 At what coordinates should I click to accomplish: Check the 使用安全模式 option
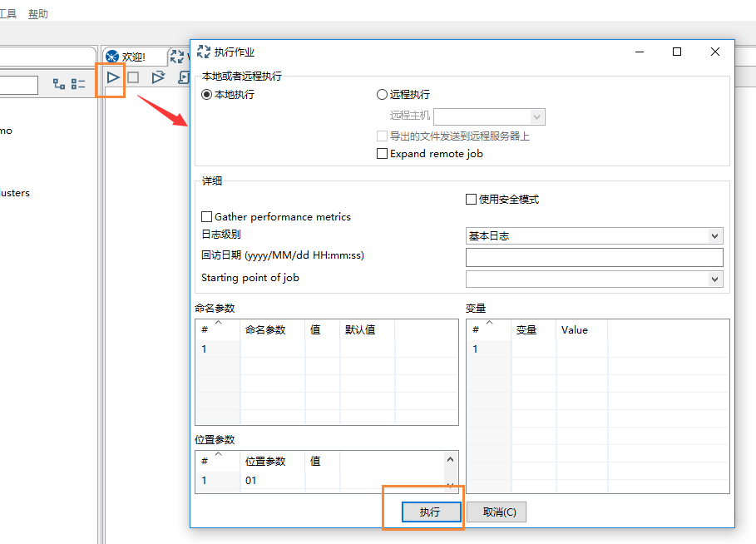(470, 198)
